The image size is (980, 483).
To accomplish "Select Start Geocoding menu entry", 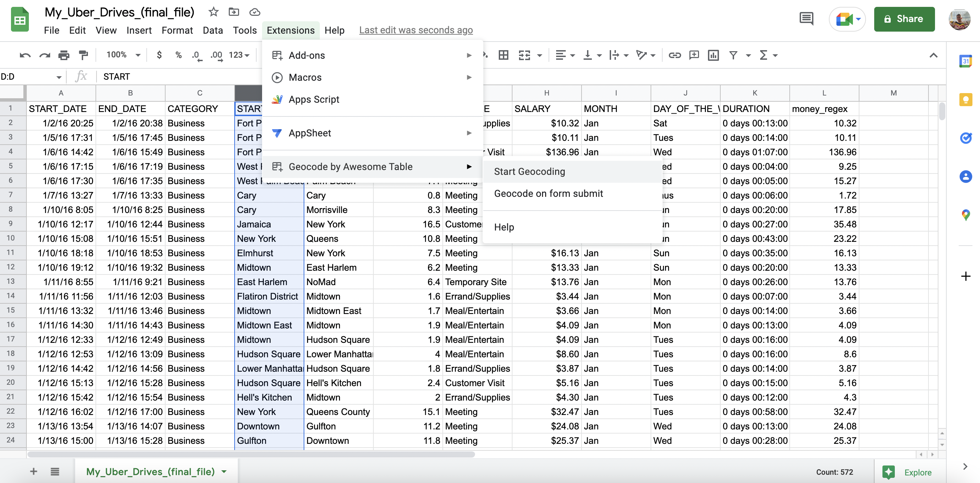I will [529, 172].
